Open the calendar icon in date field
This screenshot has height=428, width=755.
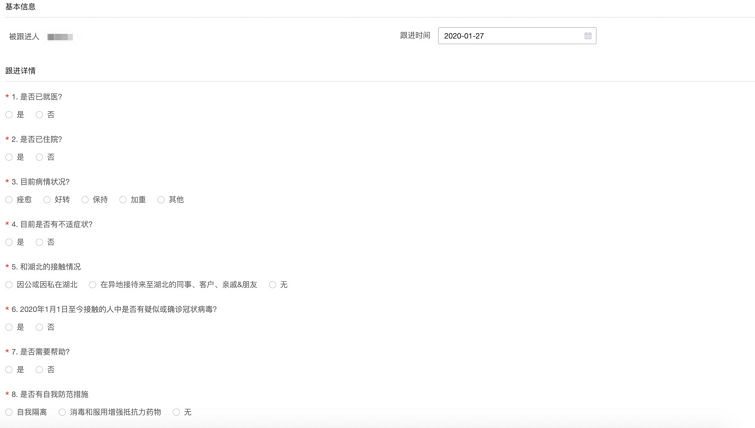tap(588, 36)
